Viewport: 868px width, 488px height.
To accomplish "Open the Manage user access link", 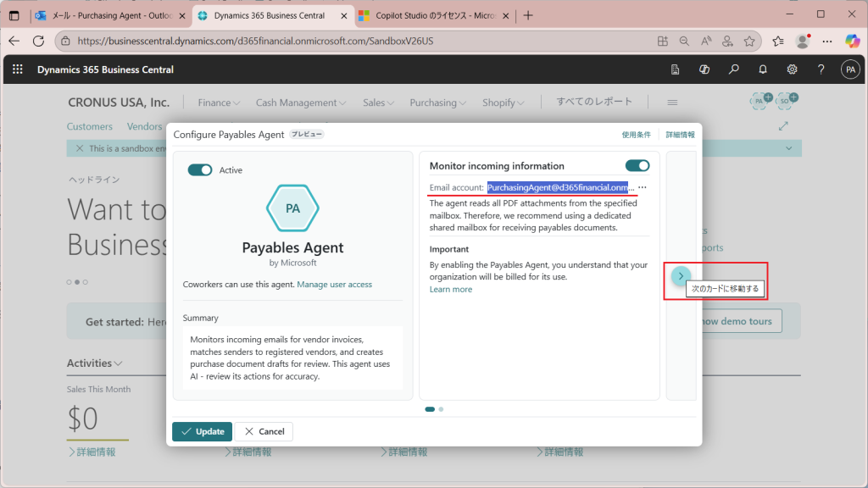I will (334, 284).
